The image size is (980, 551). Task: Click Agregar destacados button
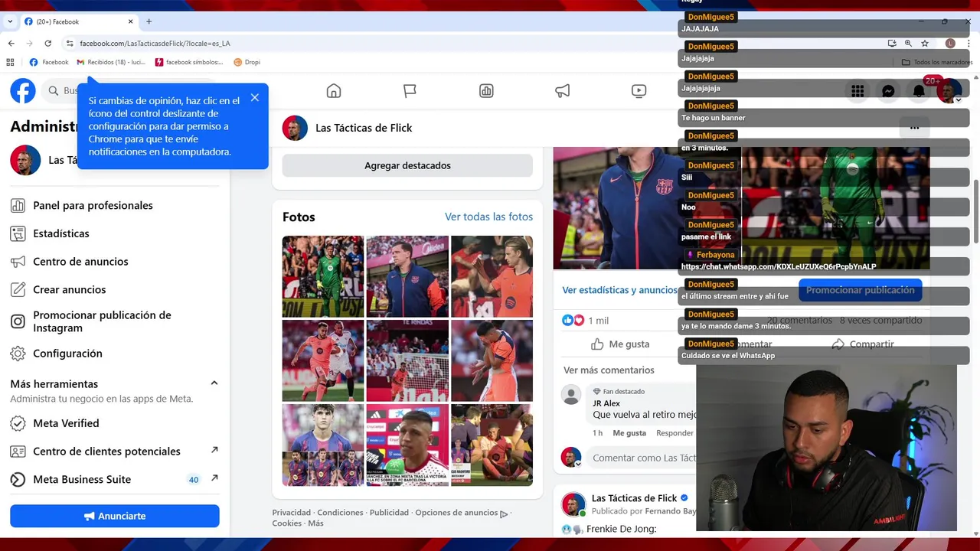click(x=407, y=165)
